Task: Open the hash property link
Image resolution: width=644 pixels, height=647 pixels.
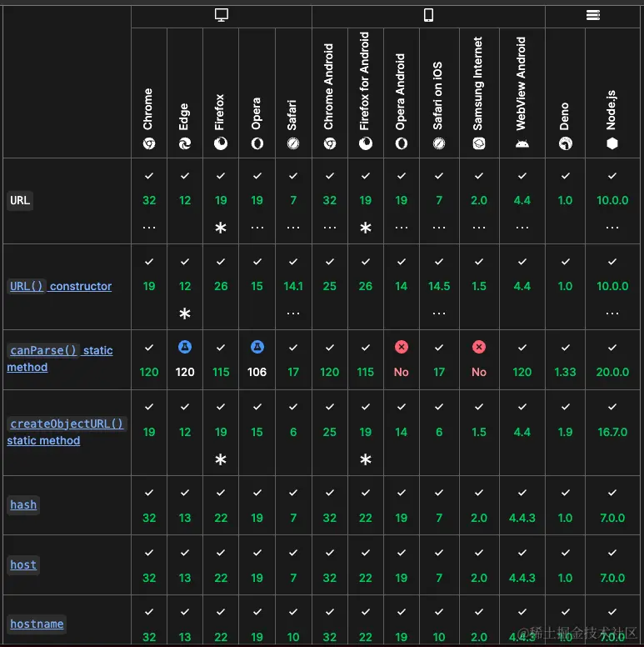Action: [23, 504]
